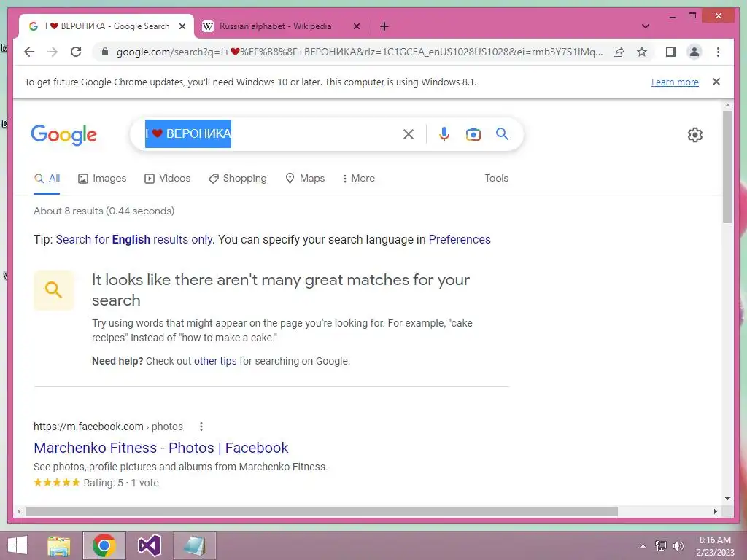This screenshot has height=560, width=747.
Task: View site information via lock icon
Action: click(x=105, y=52)
